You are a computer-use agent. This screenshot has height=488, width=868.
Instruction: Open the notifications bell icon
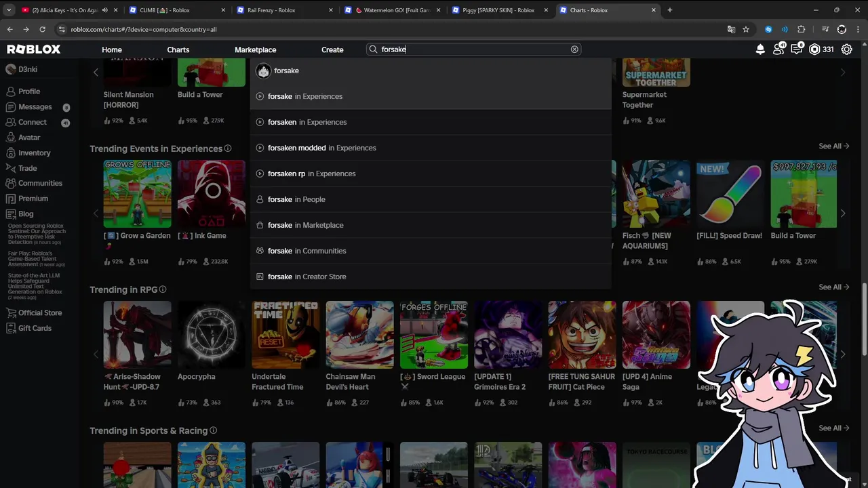760,49
